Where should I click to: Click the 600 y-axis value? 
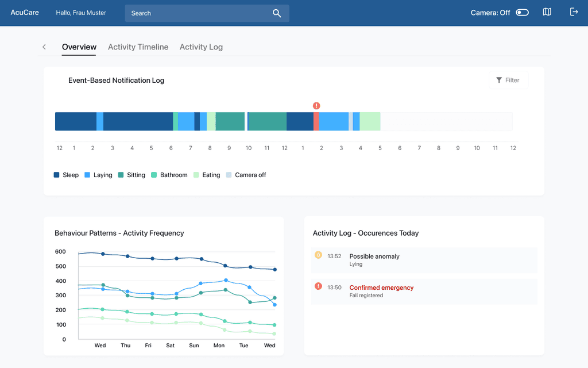60,252
